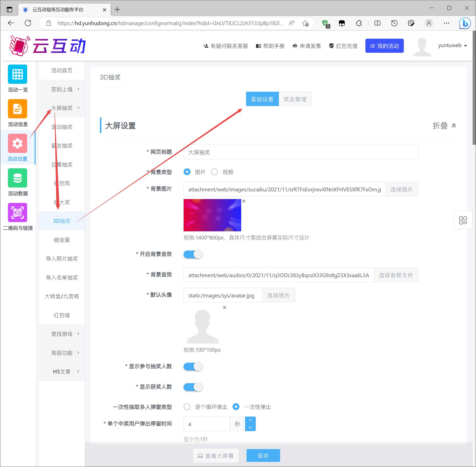Image resolution: width=476 pixels, height=467 pixels.
Task: Click the blue 保存 button
Action: click(x=263, y=456)
